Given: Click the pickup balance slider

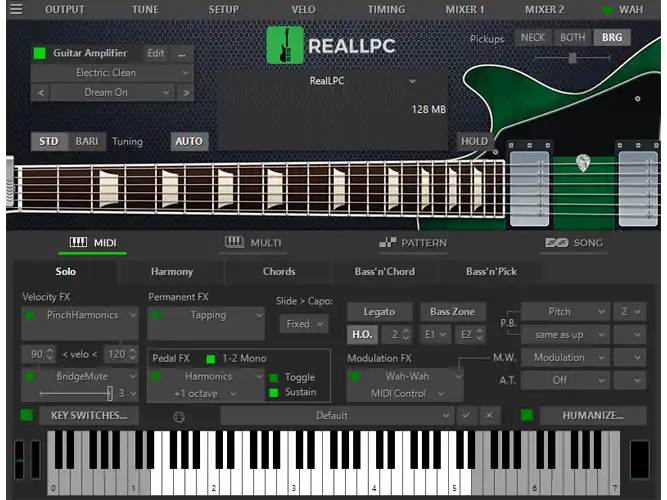Looking at the screenshot, I should tap(573, 57).
